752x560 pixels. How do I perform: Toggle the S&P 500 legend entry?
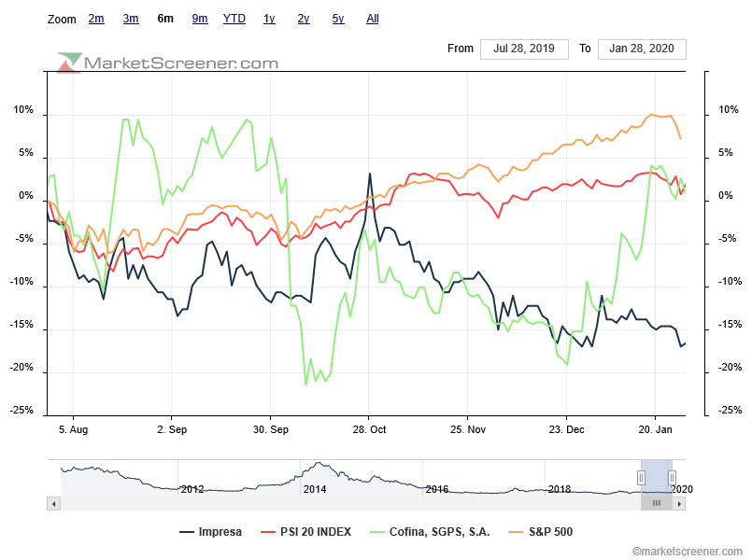pyautogui.click(x=541, y=532)
